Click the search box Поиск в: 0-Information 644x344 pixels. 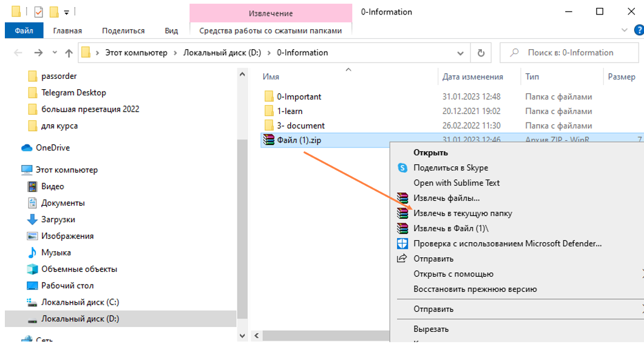tap(569, 53)
